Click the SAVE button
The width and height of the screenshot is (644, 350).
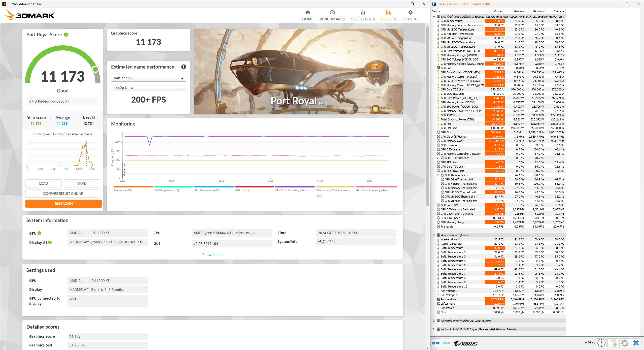82,183
